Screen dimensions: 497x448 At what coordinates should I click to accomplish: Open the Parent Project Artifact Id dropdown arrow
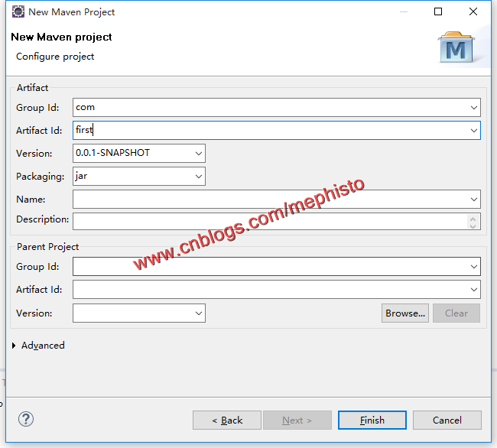[473, 290]
